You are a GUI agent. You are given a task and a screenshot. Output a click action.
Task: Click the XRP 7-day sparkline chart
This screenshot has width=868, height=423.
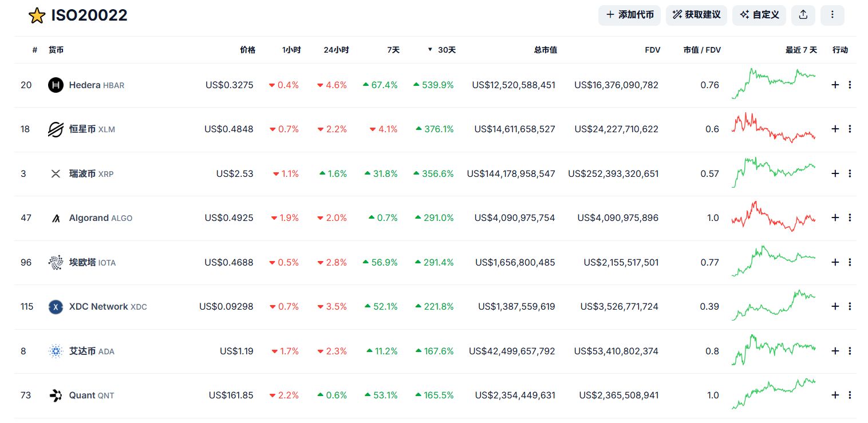tap(774, 172)
